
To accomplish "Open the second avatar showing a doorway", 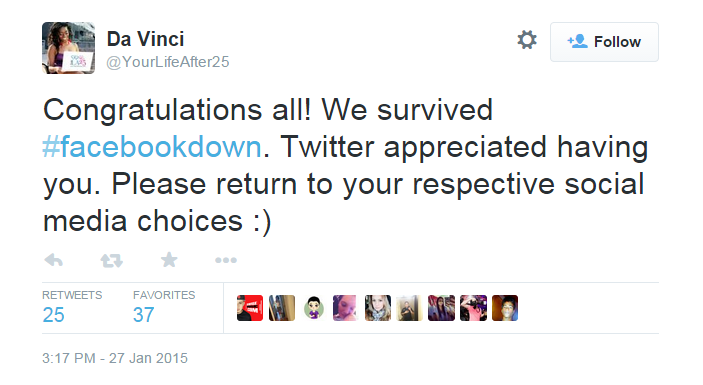I will [282, 308].
